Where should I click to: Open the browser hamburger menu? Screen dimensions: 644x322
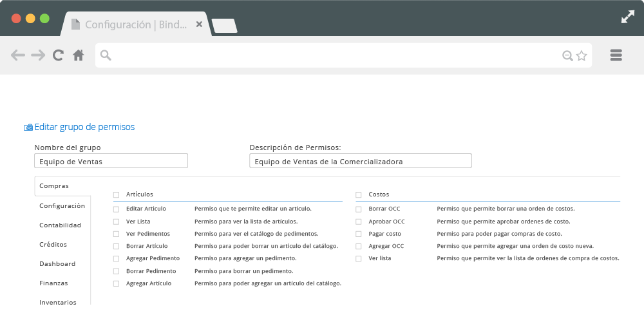(x=616, y=55)
